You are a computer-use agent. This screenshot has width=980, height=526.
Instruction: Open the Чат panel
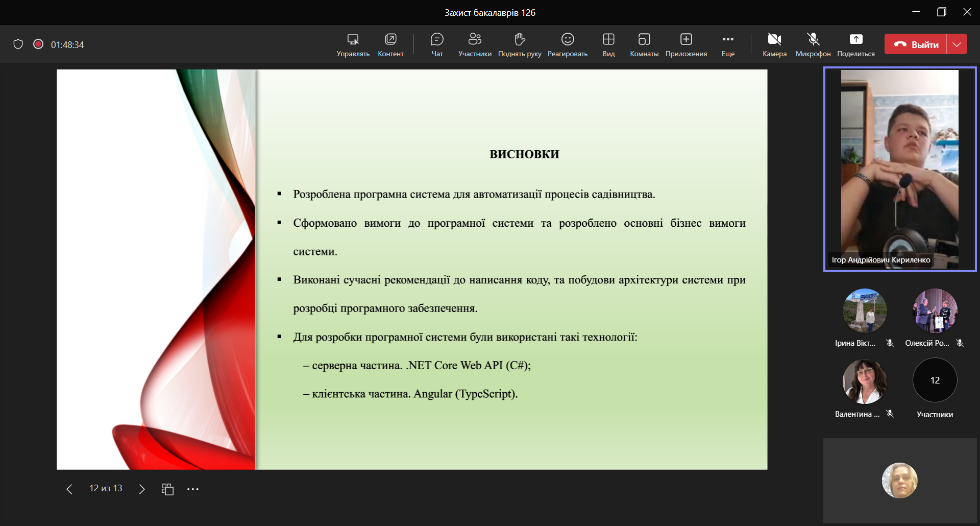pos(437,45)
